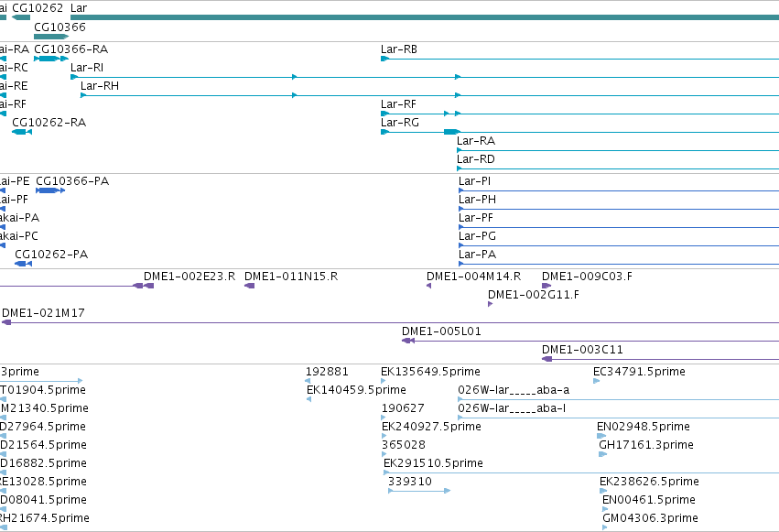The image size is (779, 532).
Task: Click the D27964.5prime EST label
Action: (x=43, y=427)
